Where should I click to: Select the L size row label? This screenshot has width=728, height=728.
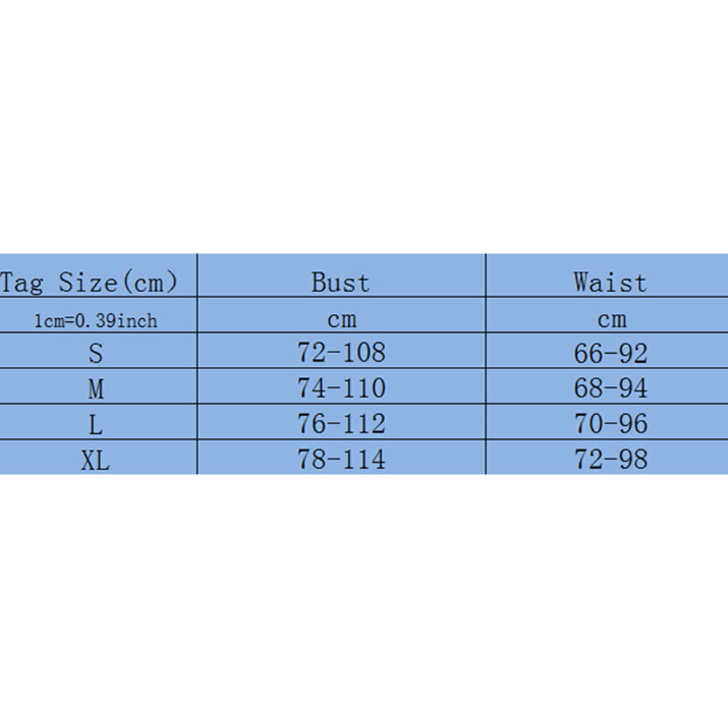click(x=96, y=424)
